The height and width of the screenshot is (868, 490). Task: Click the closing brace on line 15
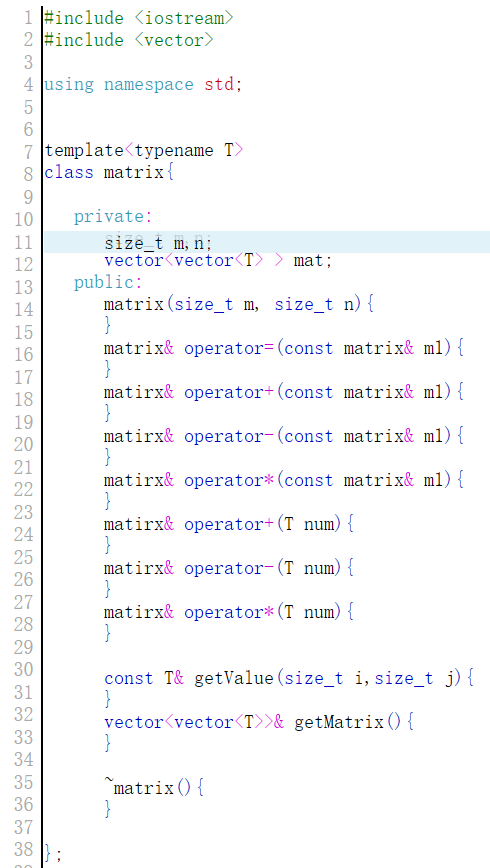pos(108,326)
